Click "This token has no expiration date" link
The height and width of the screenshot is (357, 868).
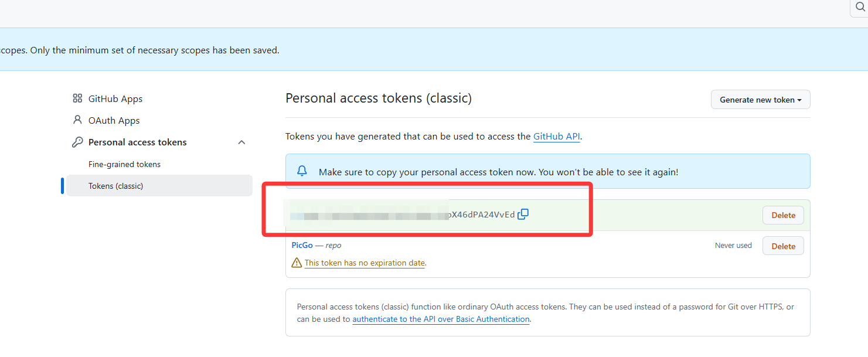point(365,263)
